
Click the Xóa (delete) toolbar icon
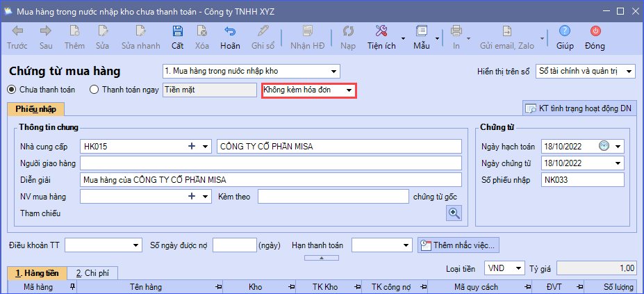201,31
